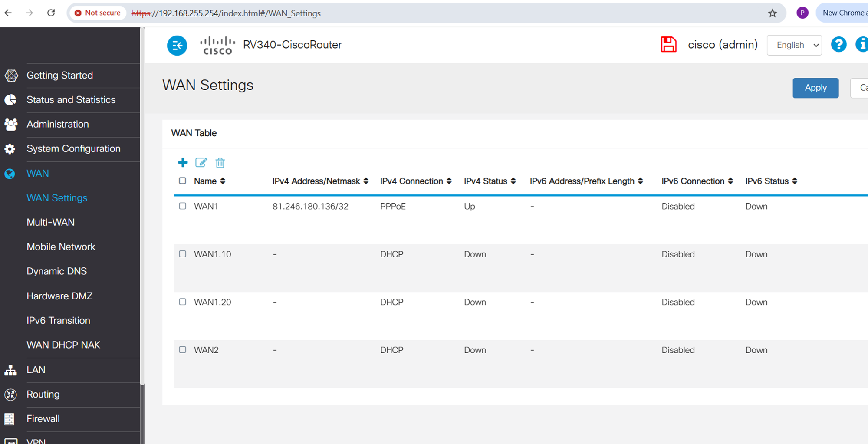Click the browser address bar URL
Viewport: 868px width, 444px height.
pyautogui.click(x=226, y=13)
